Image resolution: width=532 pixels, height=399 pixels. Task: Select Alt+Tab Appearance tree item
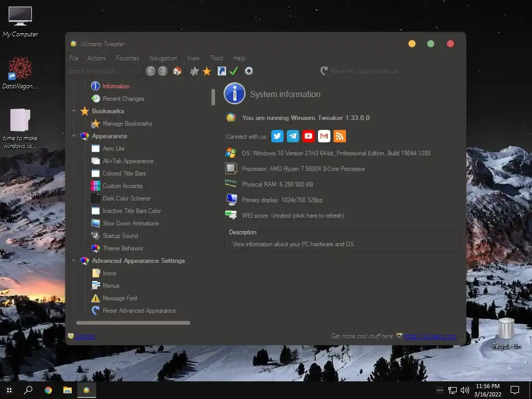pos(128,161)
